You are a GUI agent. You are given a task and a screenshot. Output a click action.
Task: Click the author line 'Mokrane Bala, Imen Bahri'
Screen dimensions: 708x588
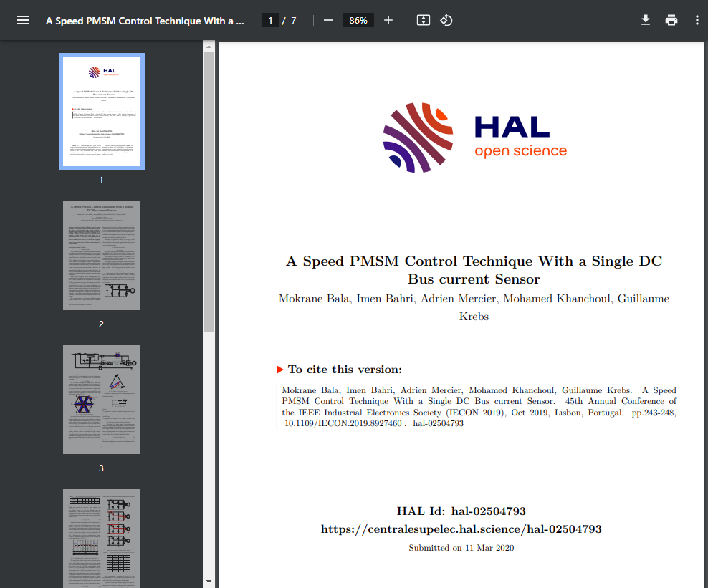pos(474,307)
